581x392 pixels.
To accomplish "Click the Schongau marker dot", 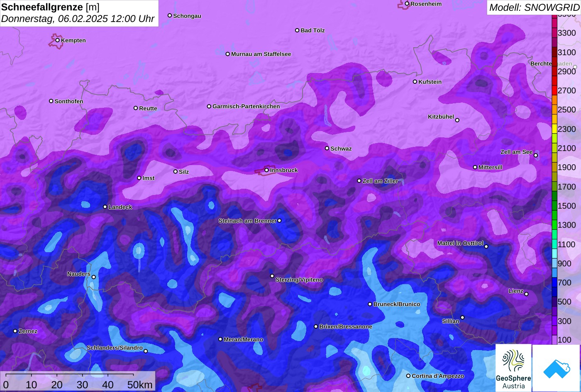I will (169, 15).
